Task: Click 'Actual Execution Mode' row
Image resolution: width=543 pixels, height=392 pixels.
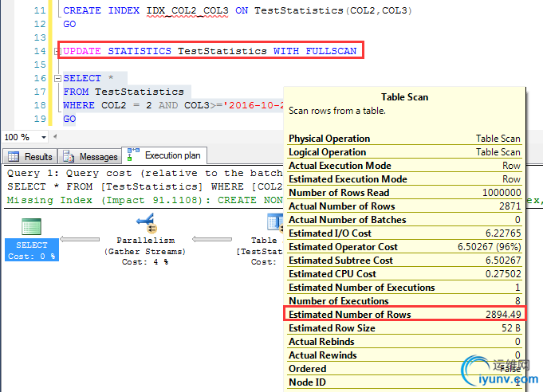Action: (x=404, y=166)
